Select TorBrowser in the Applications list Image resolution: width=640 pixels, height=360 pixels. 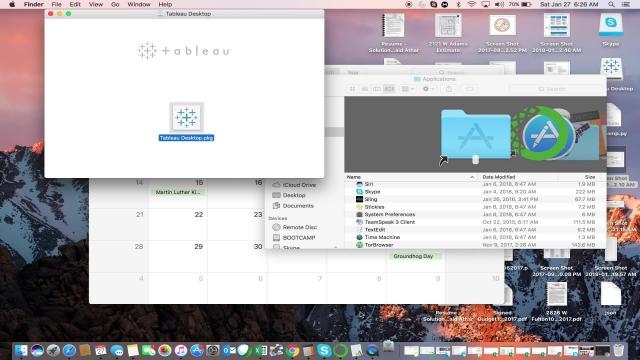pos(475,245)
